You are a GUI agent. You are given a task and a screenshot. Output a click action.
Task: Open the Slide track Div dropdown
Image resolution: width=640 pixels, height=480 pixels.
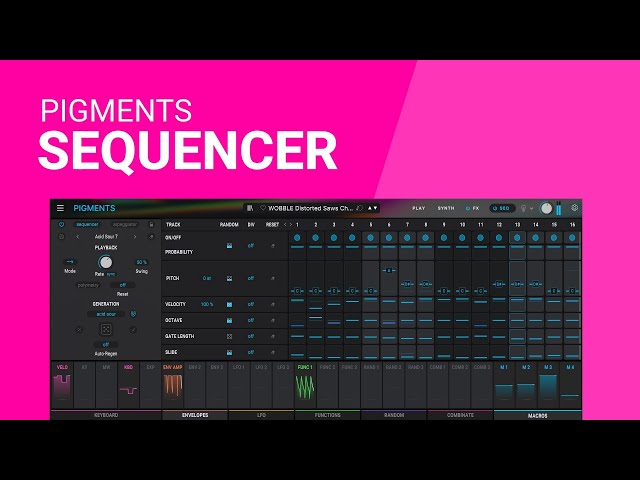(x=251, y=352)
